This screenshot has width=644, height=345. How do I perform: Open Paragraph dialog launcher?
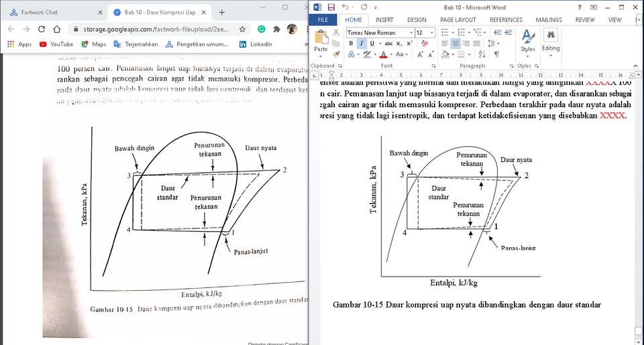click(x=511, y=66)
